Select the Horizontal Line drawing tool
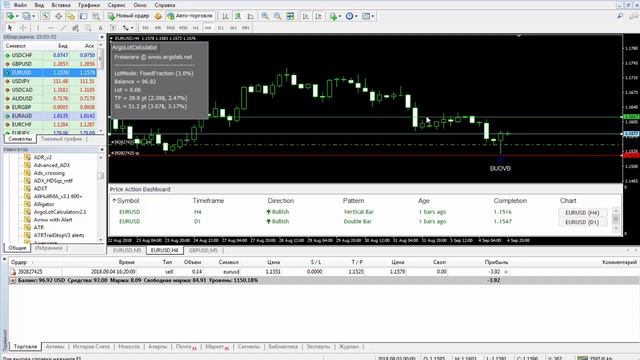The height and width of the screenshot is (360, 640). [51, 28]
